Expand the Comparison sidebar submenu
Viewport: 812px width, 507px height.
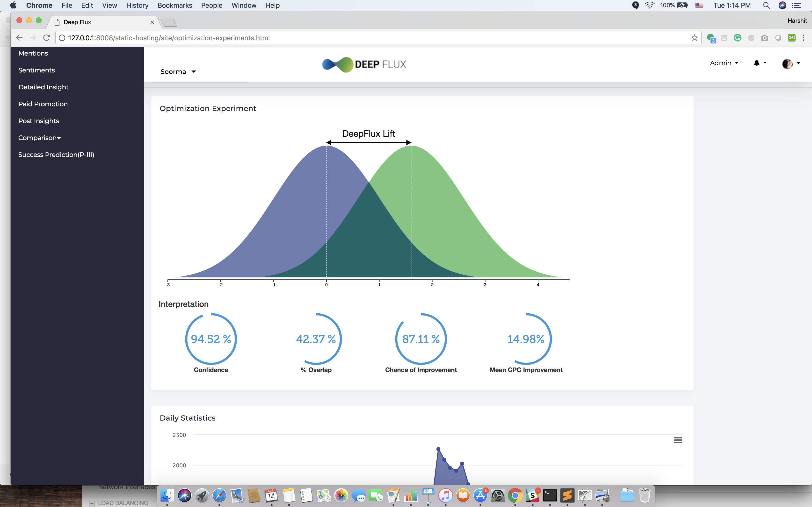39,138
